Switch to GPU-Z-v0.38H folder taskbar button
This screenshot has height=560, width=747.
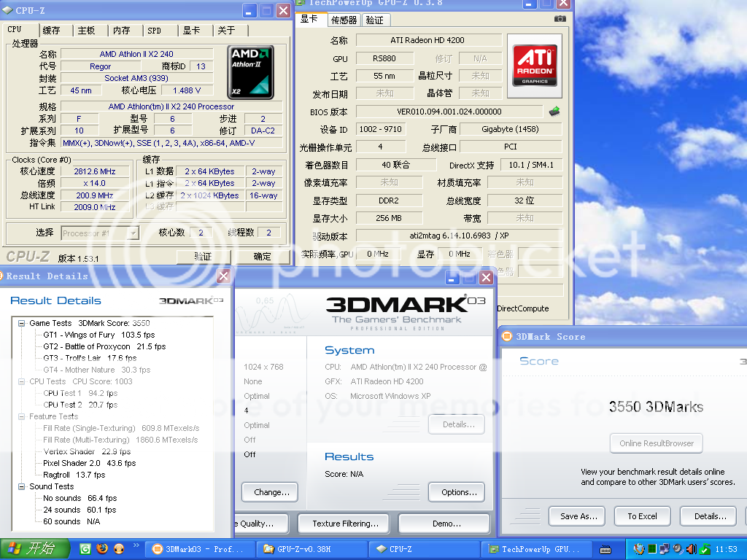pyautogui.click(x=311, y=549)
